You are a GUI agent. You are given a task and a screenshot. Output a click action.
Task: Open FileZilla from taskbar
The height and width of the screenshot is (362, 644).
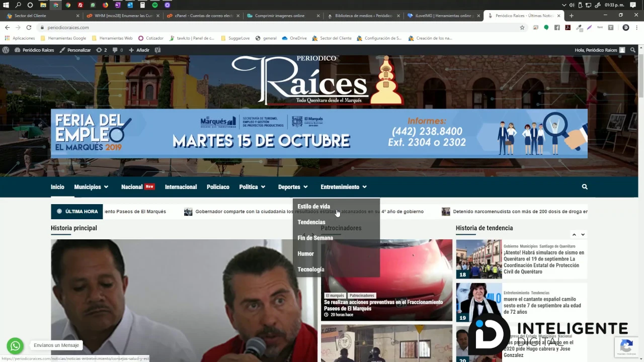[x=80, y=5]
